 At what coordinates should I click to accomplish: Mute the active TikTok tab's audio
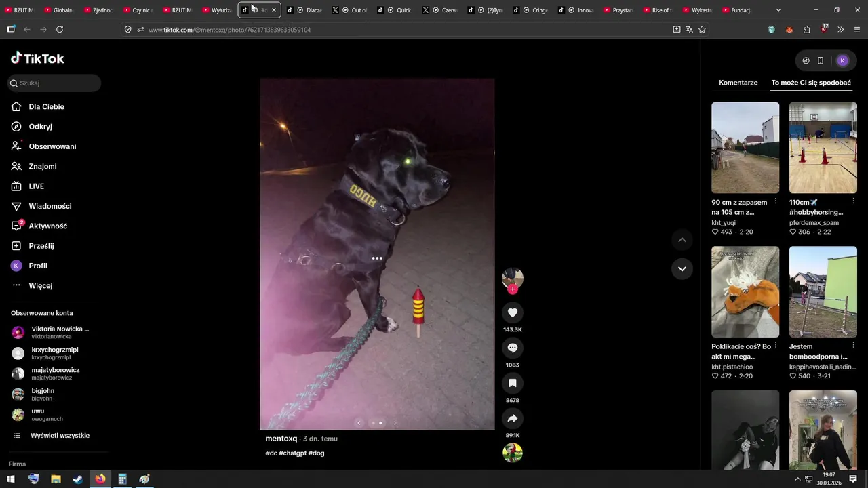255,10
